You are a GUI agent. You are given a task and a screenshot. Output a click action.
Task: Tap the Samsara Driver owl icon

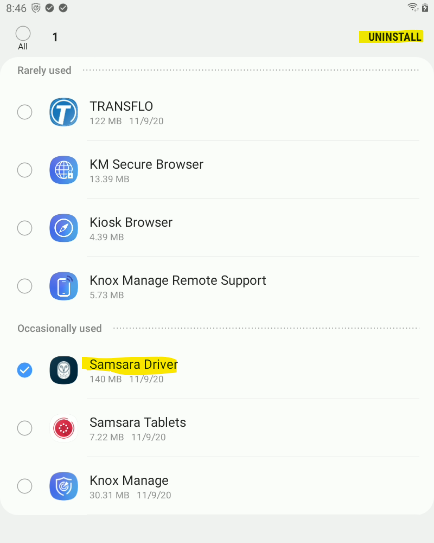(63, 370)
